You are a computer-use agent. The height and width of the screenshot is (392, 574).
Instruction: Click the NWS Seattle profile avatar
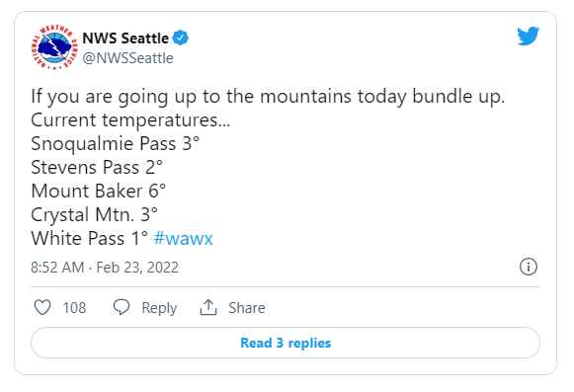54,47
